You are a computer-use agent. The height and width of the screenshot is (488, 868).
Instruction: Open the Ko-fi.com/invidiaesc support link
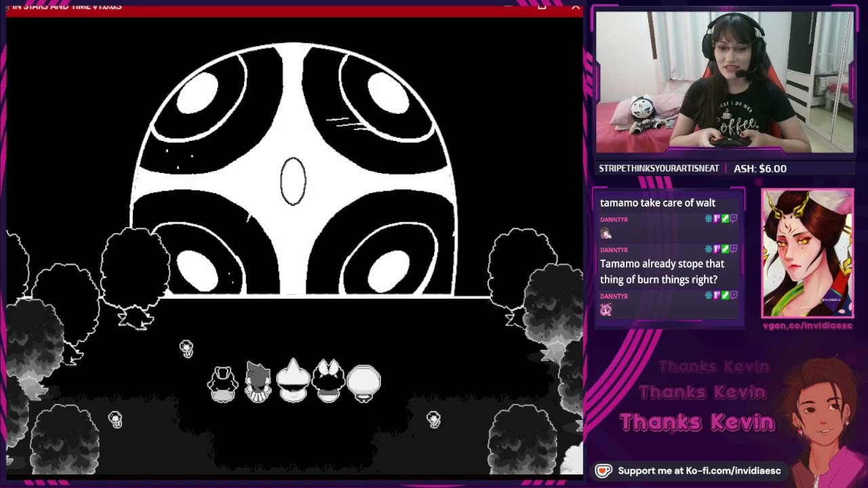point(699,470)
